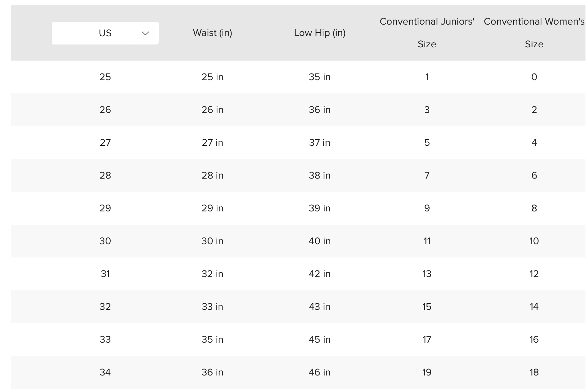Image resolution: width=588 pixels, height=390 pixels.
Task: Click the Low Hip (in) column header
Action: click(320, 33)
